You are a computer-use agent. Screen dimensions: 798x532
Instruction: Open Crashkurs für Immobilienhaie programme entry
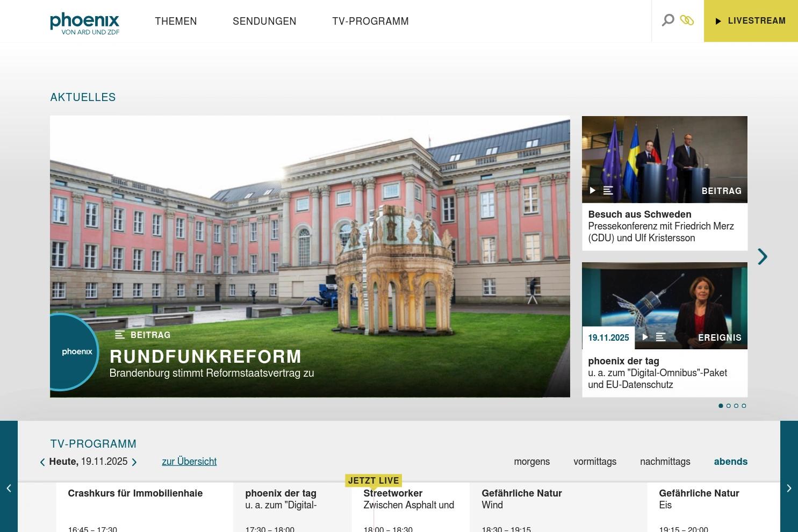tap(145, 507)
